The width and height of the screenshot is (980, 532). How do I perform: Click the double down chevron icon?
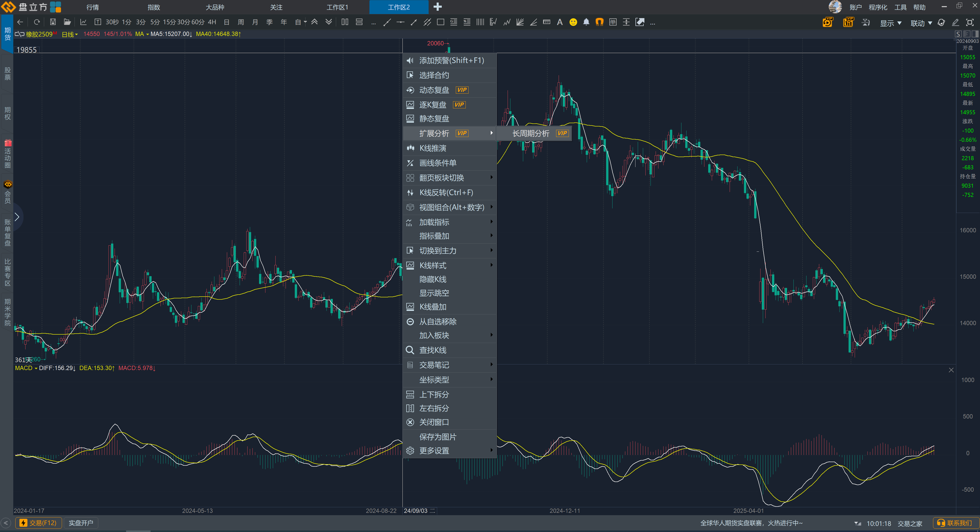(x=329, y=22)
